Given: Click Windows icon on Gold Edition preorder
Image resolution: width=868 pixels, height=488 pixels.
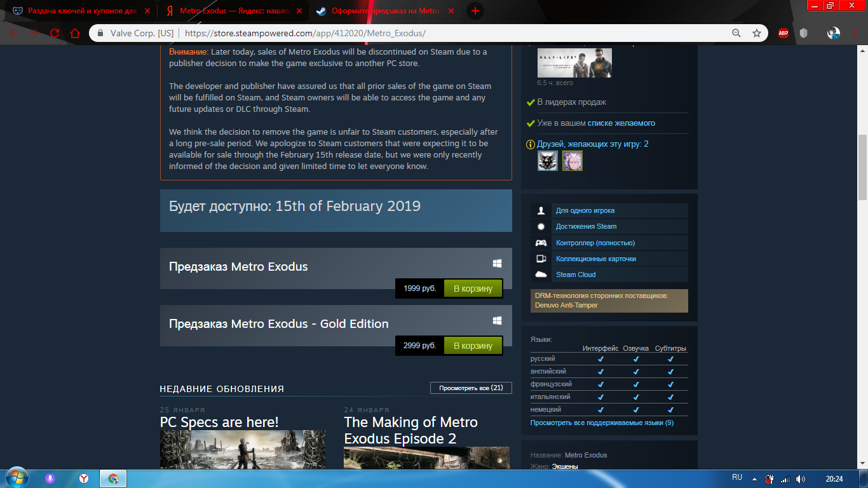Looking at the screenshot, I should click(498, 320).
